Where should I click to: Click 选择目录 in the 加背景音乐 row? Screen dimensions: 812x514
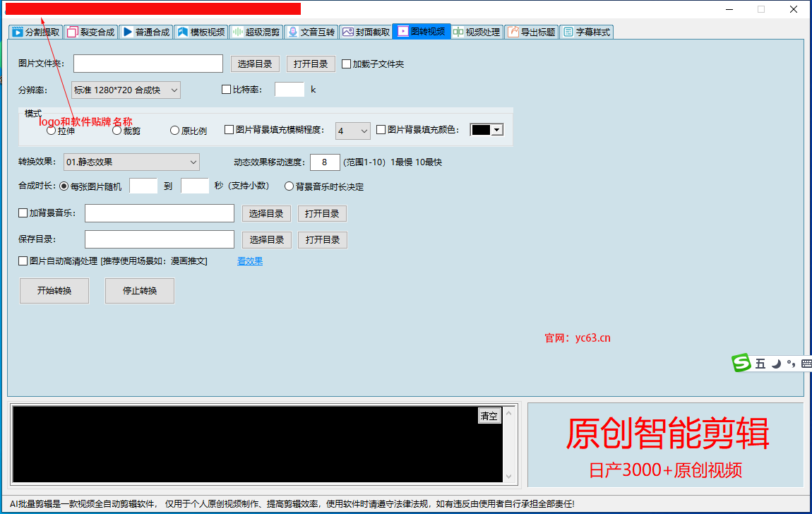pos(266,213)
